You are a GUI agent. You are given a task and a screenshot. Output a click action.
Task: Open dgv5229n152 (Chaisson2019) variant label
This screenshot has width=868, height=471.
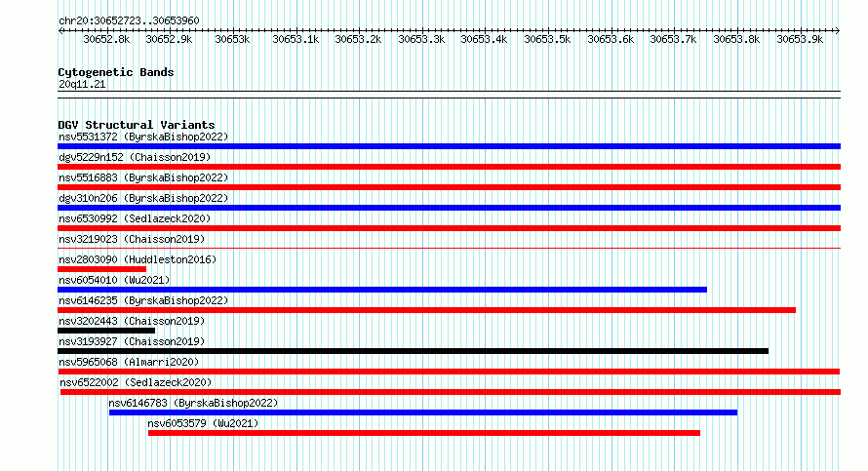135,157
